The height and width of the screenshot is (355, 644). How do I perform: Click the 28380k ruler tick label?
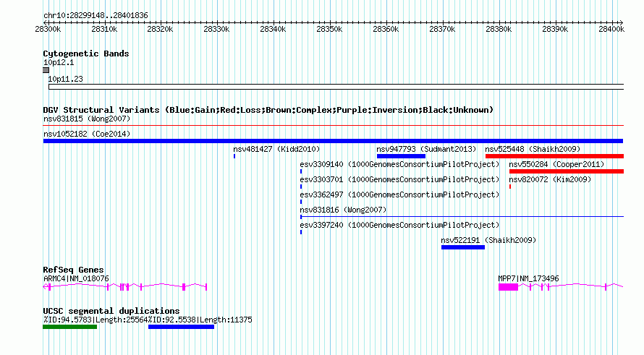(499, 29)
